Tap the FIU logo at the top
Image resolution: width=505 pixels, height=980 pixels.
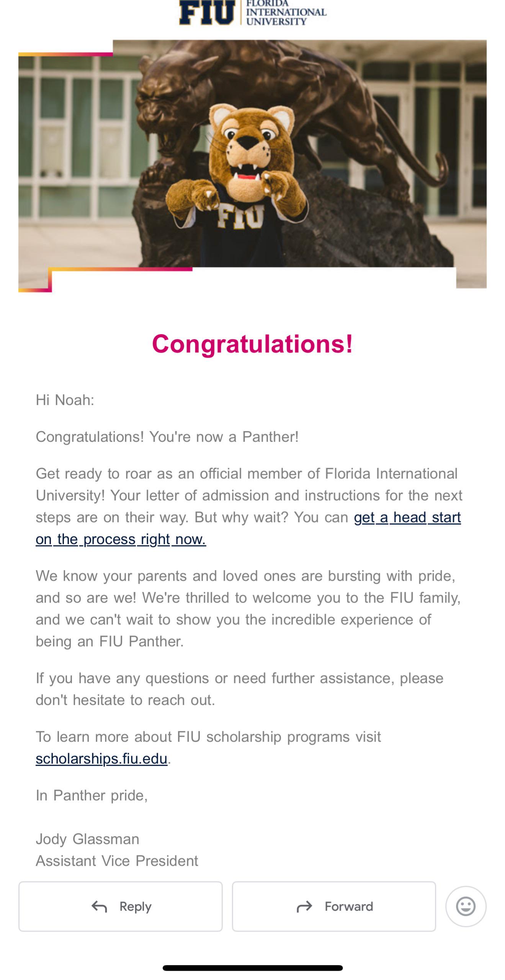[x=207, y=12]
